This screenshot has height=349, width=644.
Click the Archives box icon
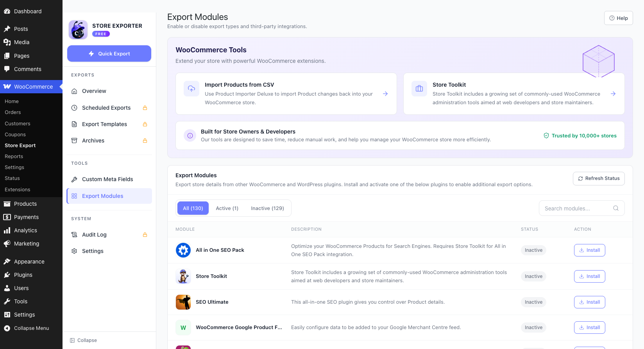[x=74, y=141]
